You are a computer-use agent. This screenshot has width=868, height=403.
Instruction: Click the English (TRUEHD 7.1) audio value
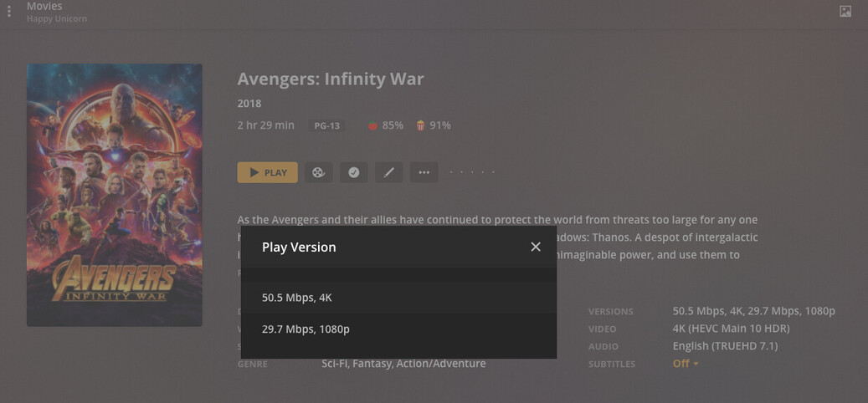pos(725,347)
